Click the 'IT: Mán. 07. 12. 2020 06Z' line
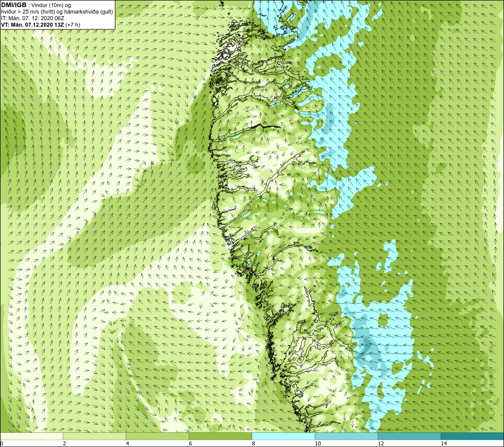Image resolution: width=504 pixels, height=447 pixels. pyautogui.click(x=32, y=18)
